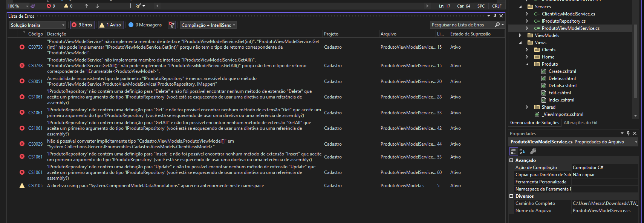Viewport: 644px width, 223px height.
Task: Click the Pesquisar na Lista de Erros field
Action: point(462,25)
